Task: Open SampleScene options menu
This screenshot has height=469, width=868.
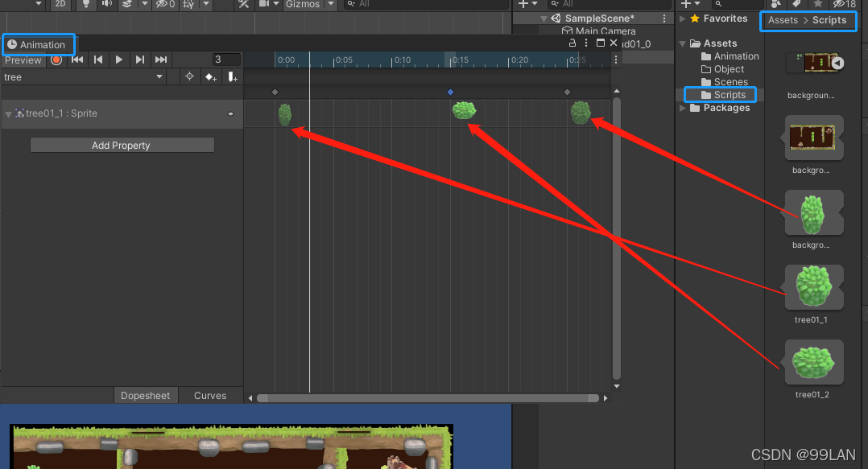Action: pyautogui.click(x=664, y=19)
